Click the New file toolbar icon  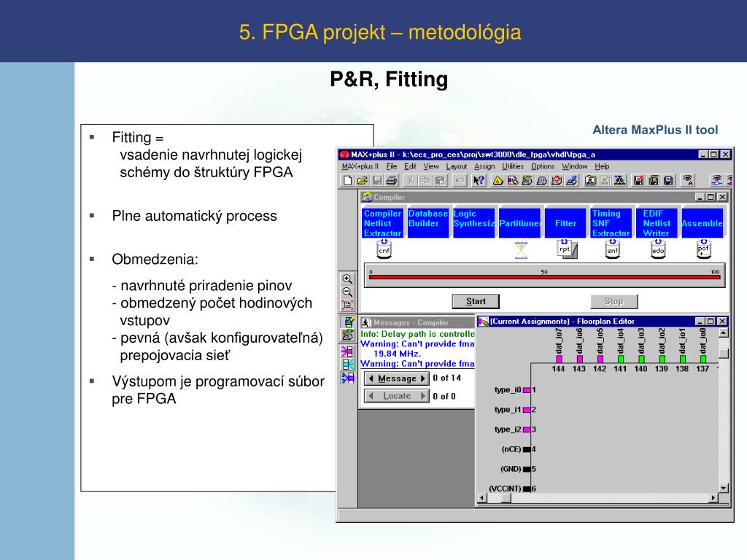pyautogui.click(x=347, y=181)
